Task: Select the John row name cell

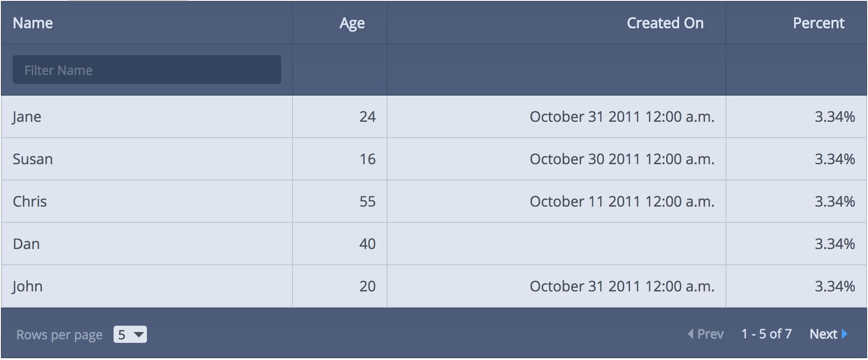Action: [147, 286]
